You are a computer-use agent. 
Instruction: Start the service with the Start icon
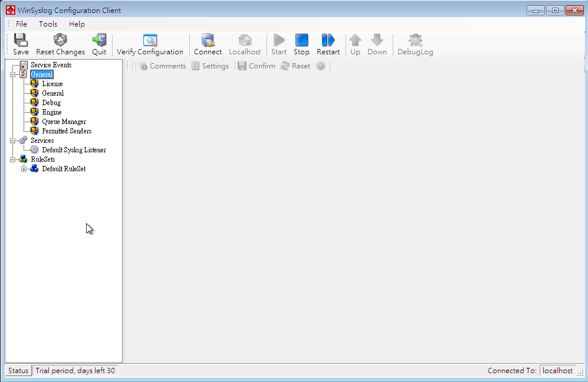click(279, 40)
